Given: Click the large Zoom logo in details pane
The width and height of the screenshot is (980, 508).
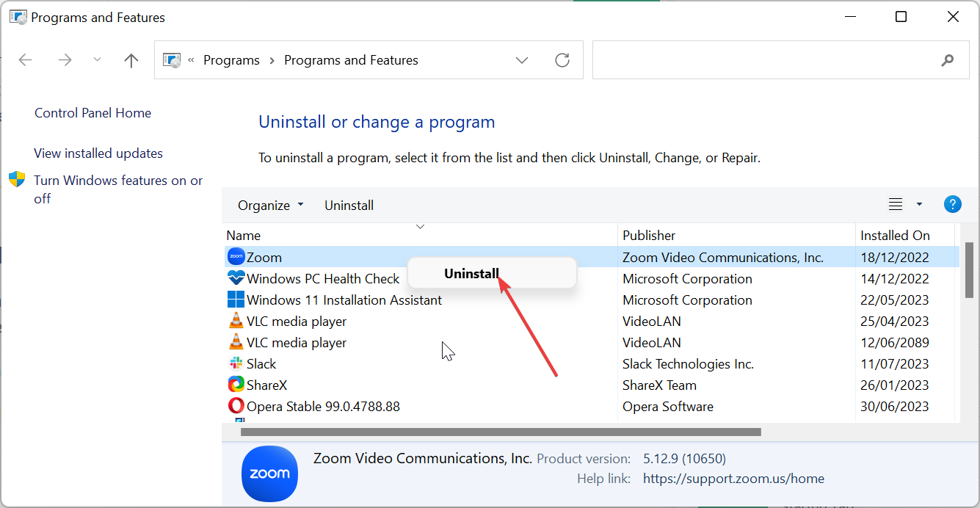Looking at the screenshot, I should (x=269, y=473).
